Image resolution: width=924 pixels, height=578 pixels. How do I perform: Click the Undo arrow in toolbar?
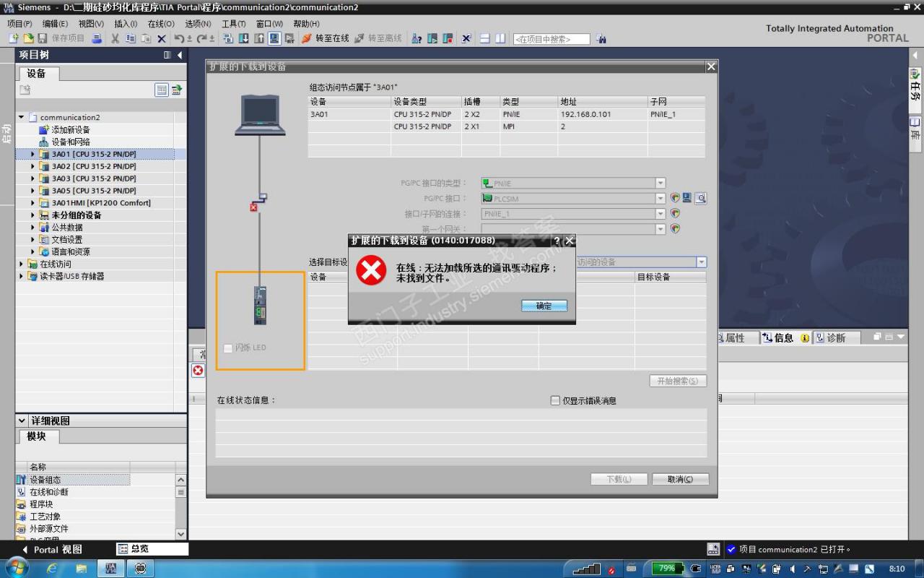tap(179, 38)
